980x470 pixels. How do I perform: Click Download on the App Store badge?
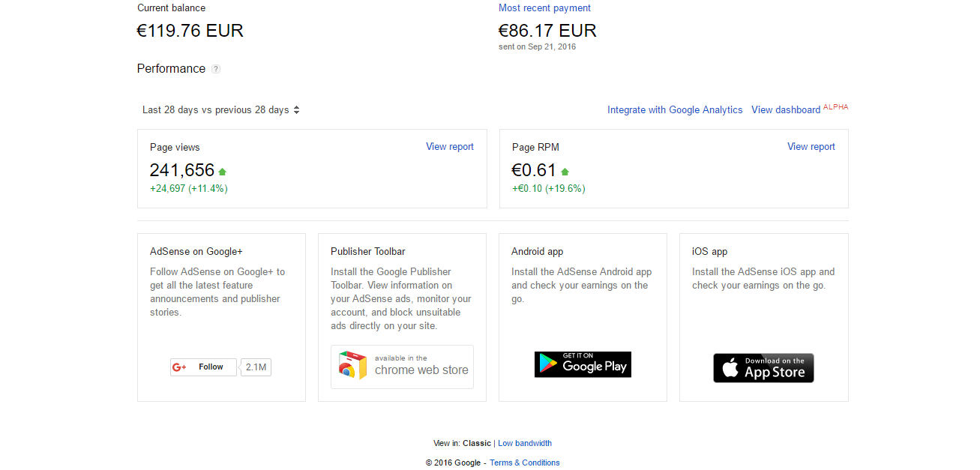click(763, 368)
